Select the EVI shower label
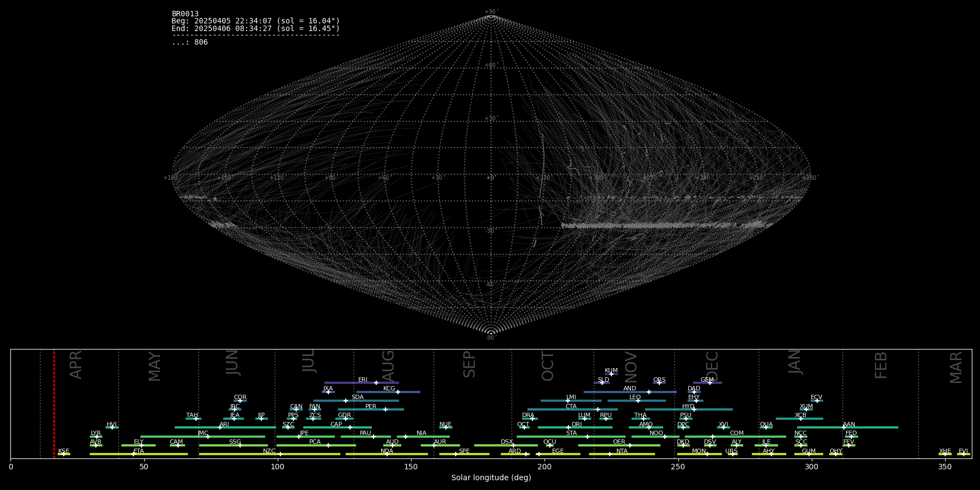This screenshot has height=490, width=980. coord(963,451)
